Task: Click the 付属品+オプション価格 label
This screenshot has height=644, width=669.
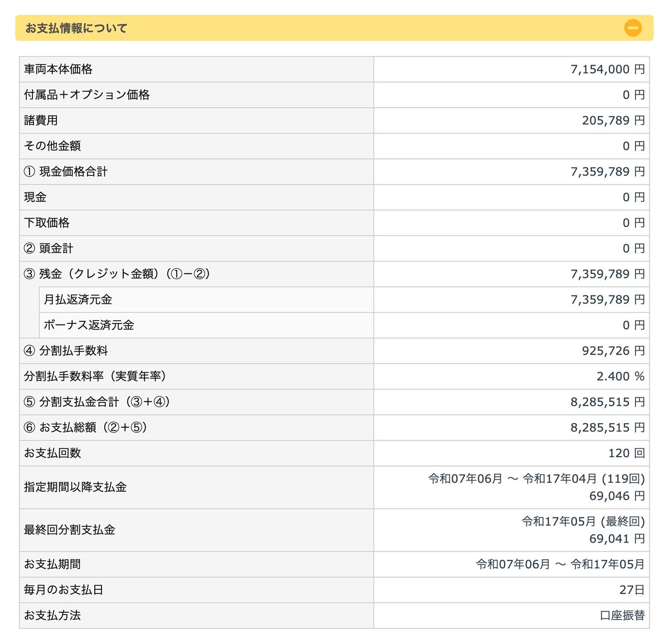Action: pyautogui.click(x=87, y=95)
